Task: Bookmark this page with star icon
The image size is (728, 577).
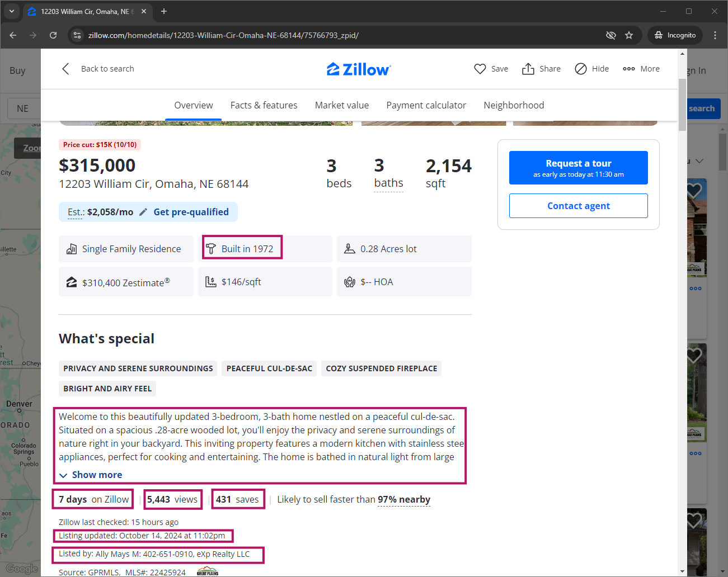Action: (x=629, y=35)
